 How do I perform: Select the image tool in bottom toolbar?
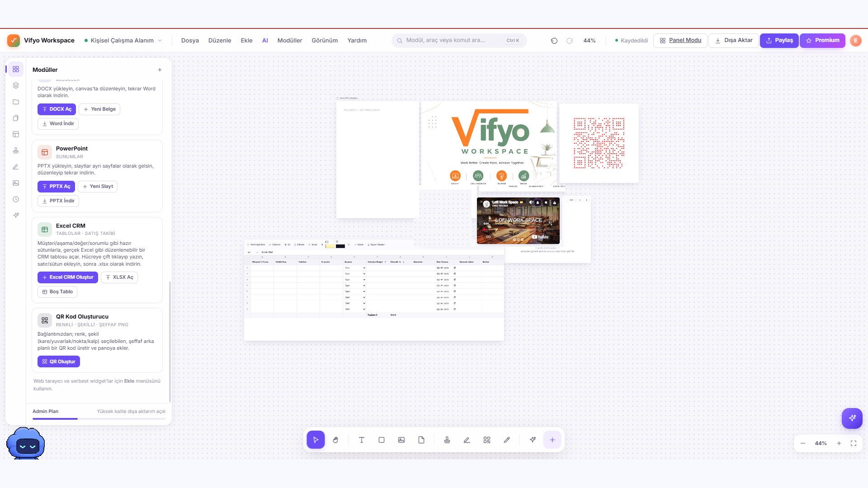(401, 440)
